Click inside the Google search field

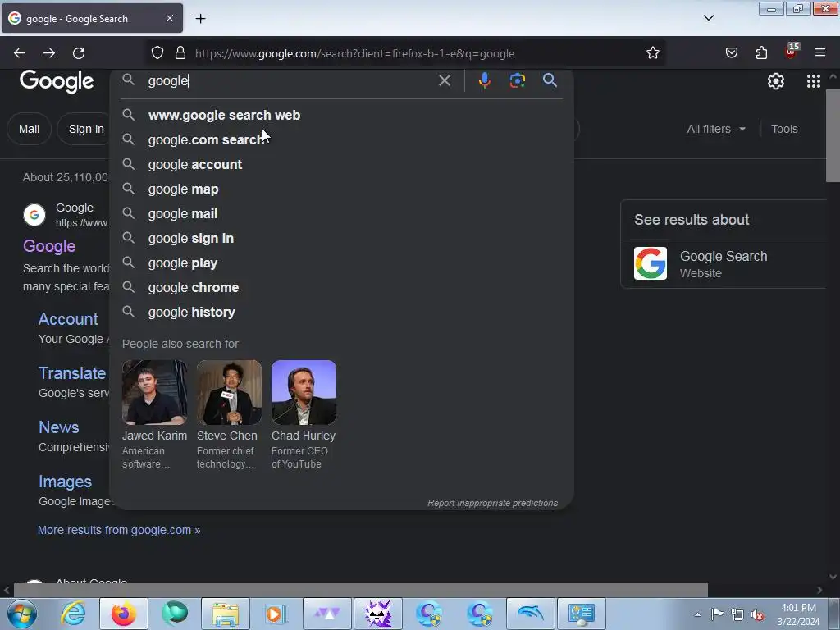tap(290, 81)
